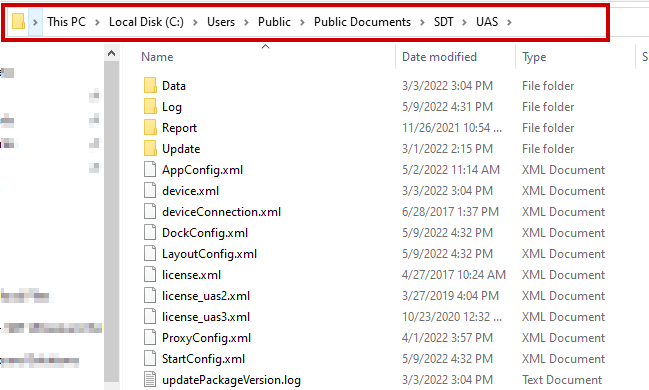Click the DockConfig.xml file icon
The image size is (649, 390).
point(150,232)
